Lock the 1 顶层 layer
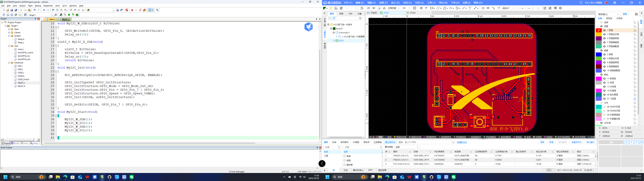The width and height of the screenshot is (644, 181). click(x=635, y=30)
